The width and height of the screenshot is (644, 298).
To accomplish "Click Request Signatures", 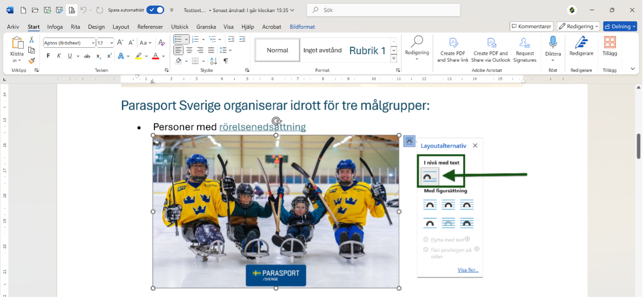I will (525, 50).
